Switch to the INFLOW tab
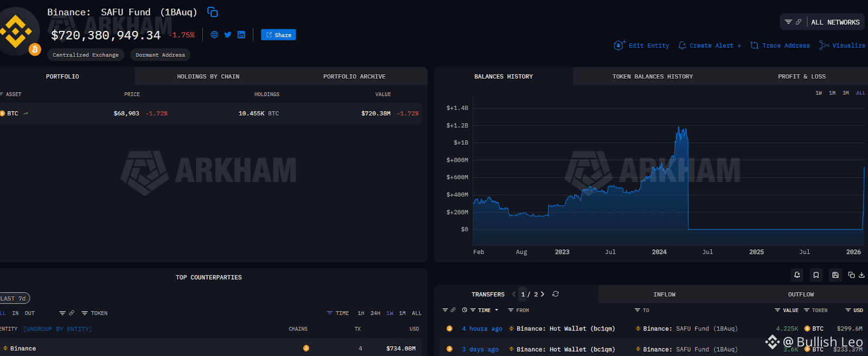 point(665,294)
